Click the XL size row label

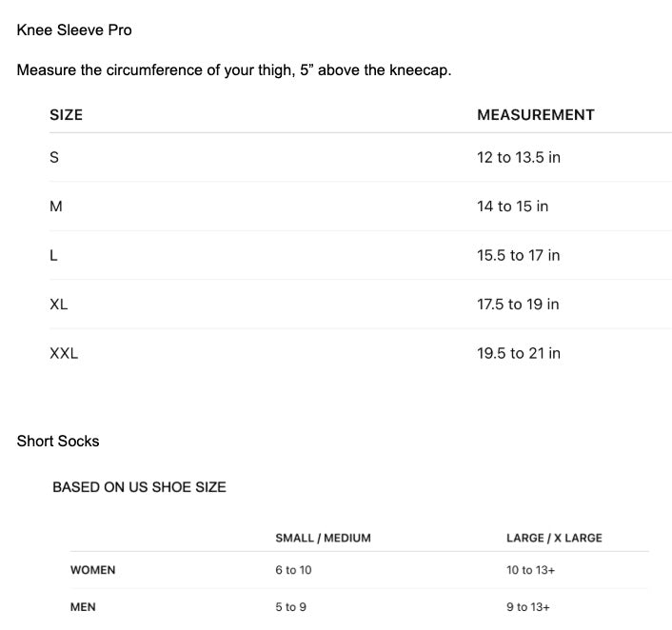[x=58, y=305]
